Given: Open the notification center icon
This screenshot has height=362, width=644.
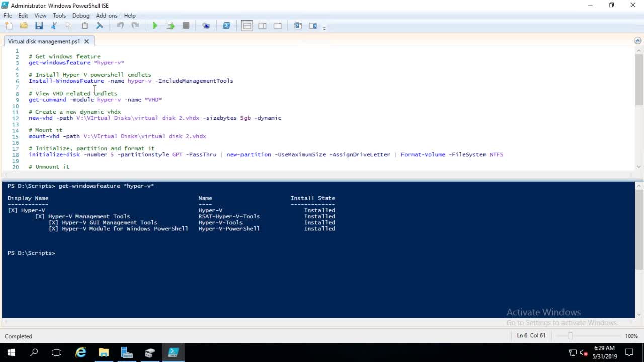Looking at the screenshot, I should (x=629, y=352).
